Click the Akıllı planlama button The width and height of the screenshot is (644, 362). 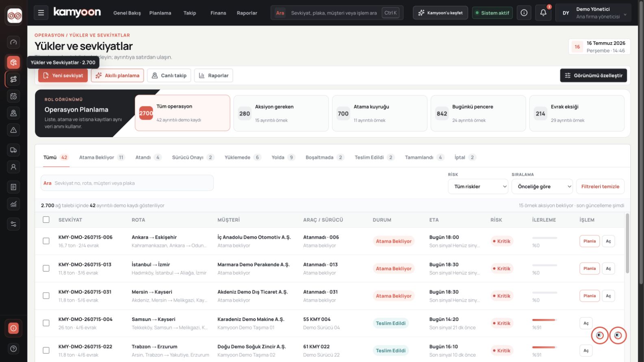point(117,75)
